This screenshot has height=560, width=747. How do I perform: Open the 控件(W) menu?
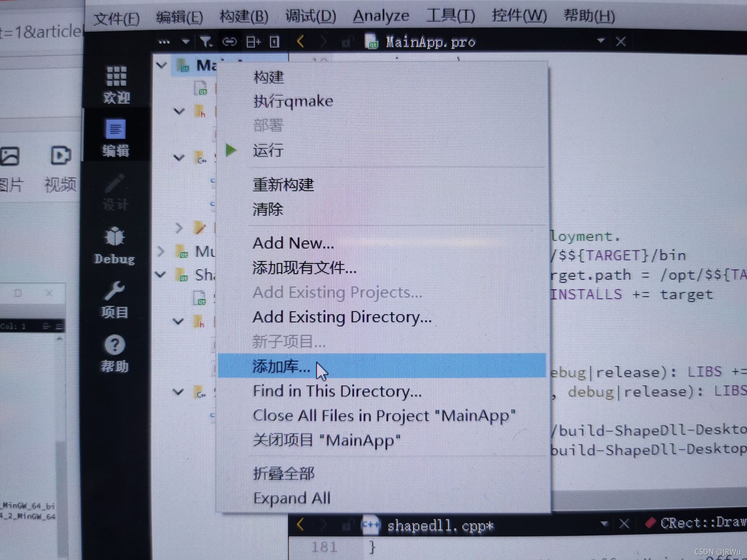519,16
